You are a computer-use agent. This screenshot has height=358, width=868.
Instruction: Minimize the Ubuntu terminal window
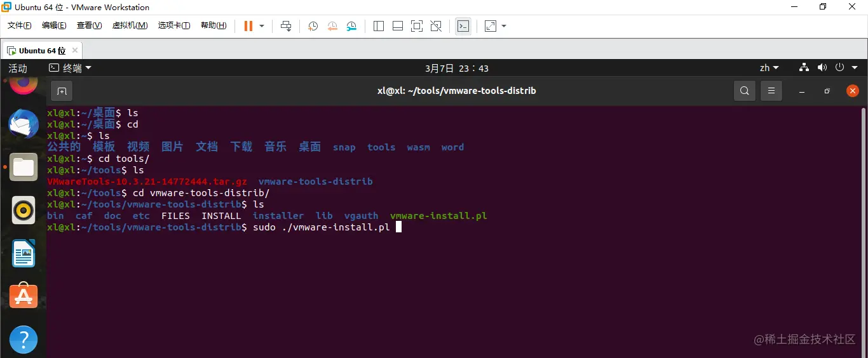tap(802, 91)
